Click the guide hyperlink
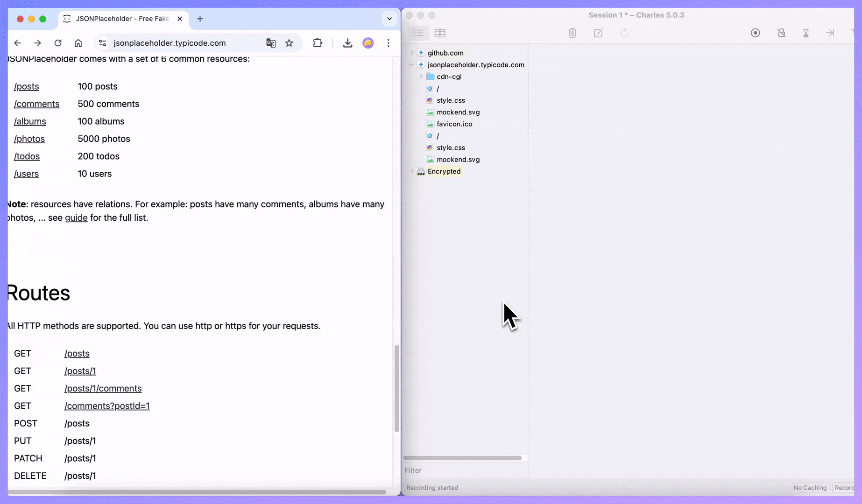The image size is (862, 504). (x=76, y=217)
